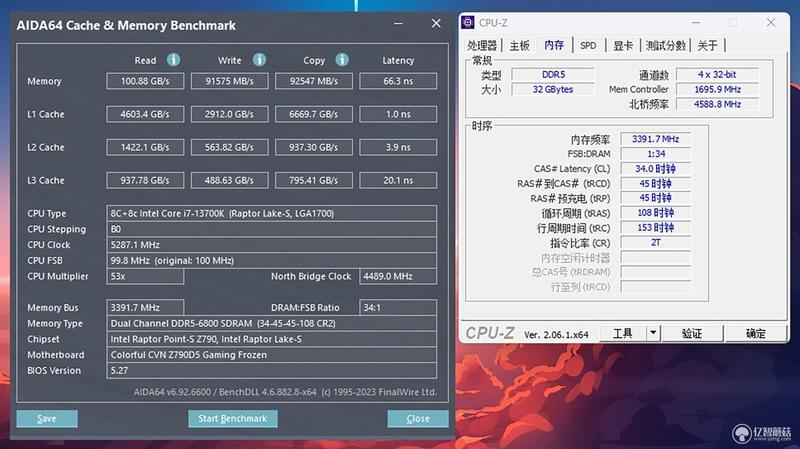Click the Write info icon in AIDA64

click(x=259, y=60)
